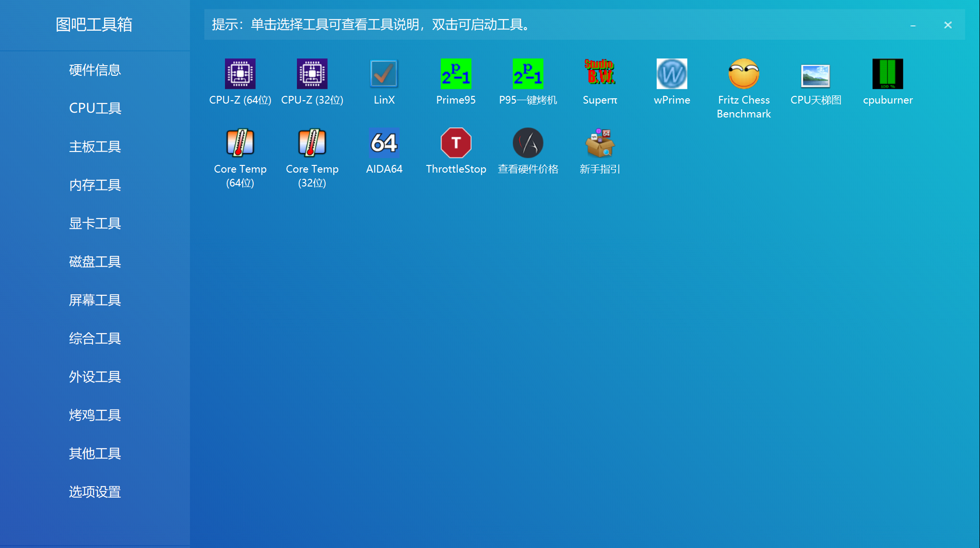Select the wPrime icon
980x548 pixels.
(672, 74)
